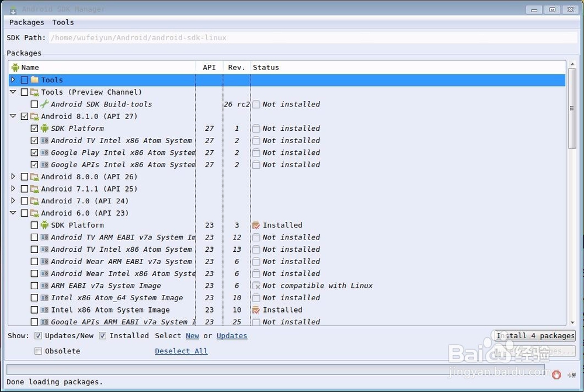Select the Google APIs ARM EABI v7a System row
The image size is (584, 392).
(x=287, y=321)
